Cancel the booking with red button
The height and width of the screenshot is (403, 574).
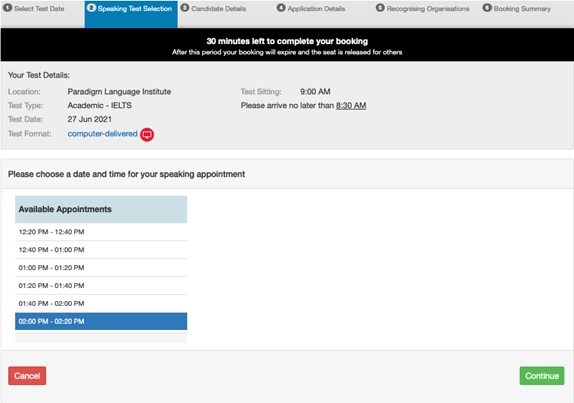pos(27,376)
